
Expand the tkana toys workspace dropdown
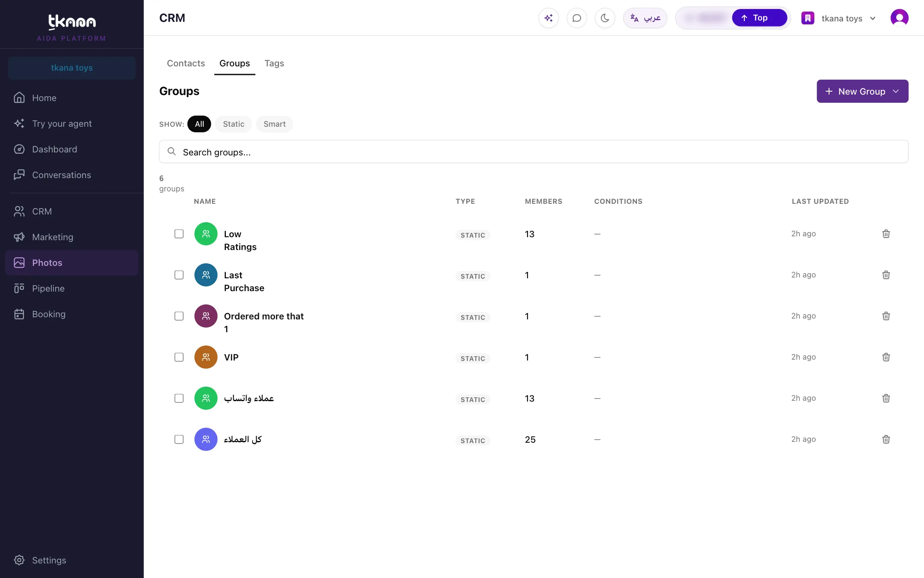point(838,18)
